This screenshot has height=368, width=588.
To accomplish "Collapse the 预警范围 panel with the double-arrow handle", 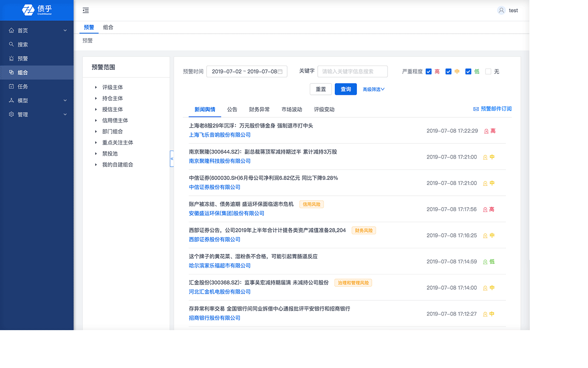I will pos(172,159).
